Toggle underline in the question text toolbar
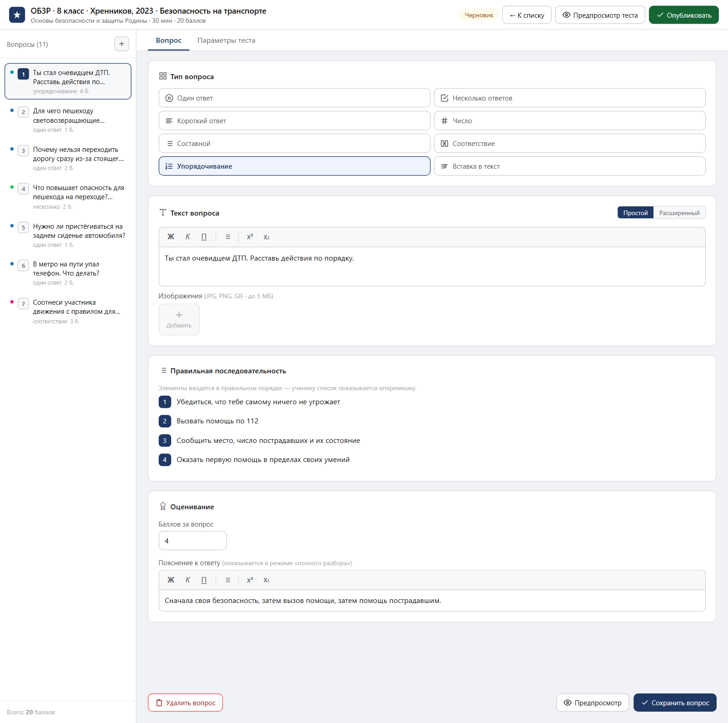 [x=204, y=237]
